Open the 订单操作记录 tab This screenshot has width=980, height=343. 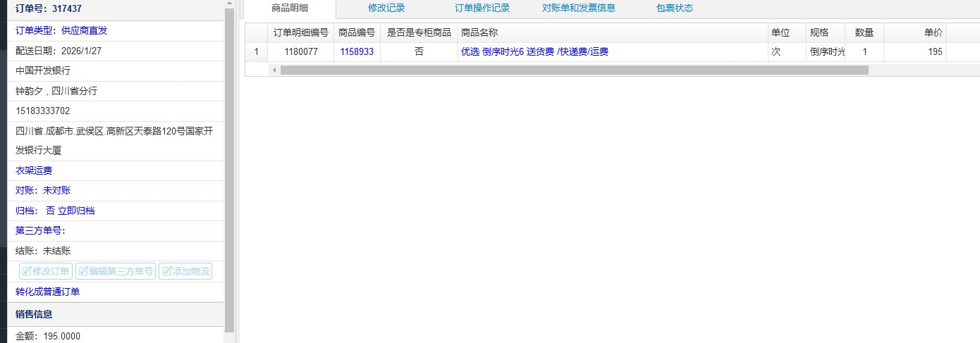[482, 8]
